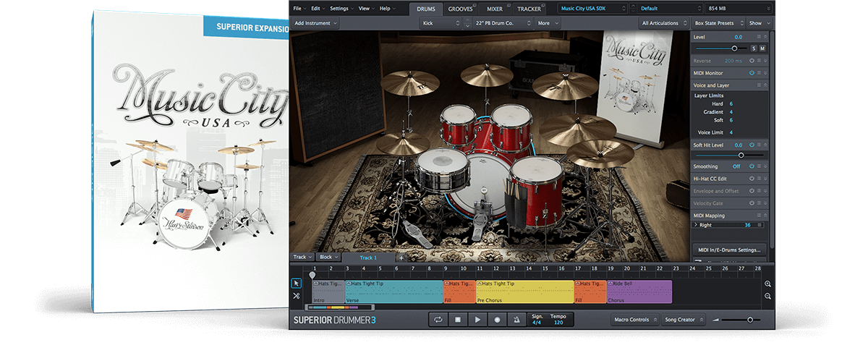Adjust the Soft Hit Level slider
Image resolution: width=868 pixels, height=353 pixels.
(x=741, y=156)
